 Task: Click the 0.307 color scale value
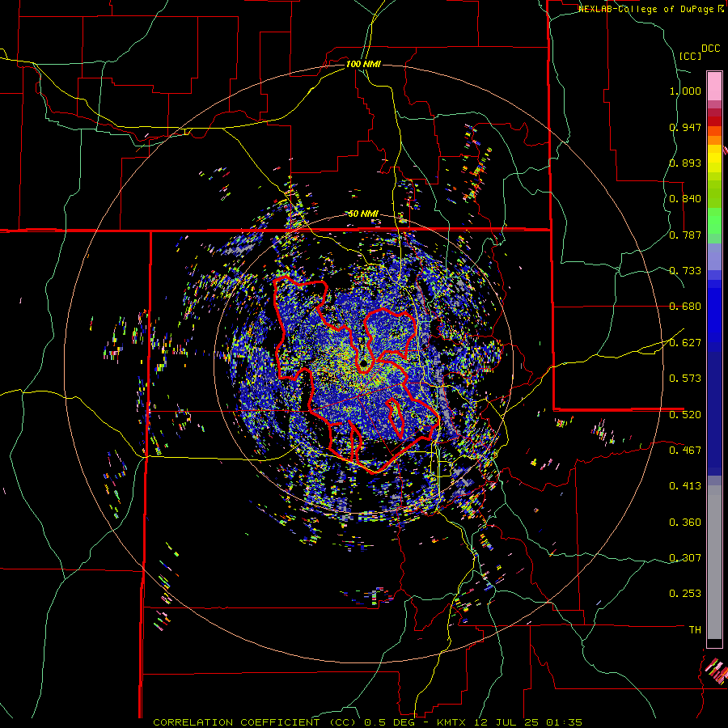point(685,558)
